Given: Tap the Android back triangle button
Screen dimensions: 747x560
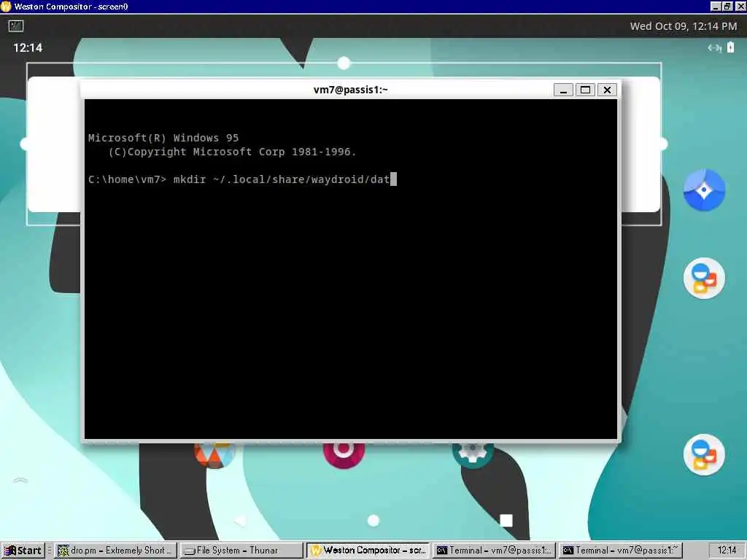Looking at the screenshot, I should (241, 521).
